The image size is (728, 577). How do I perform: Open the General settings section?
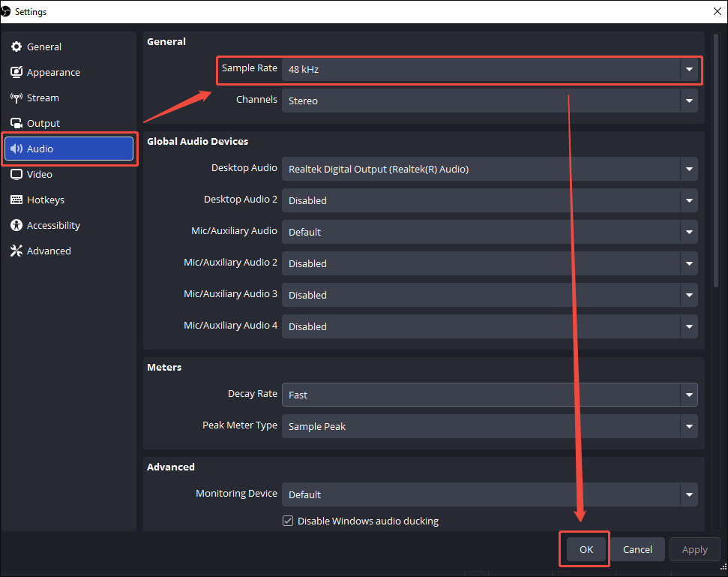click(x=45, y=47)
